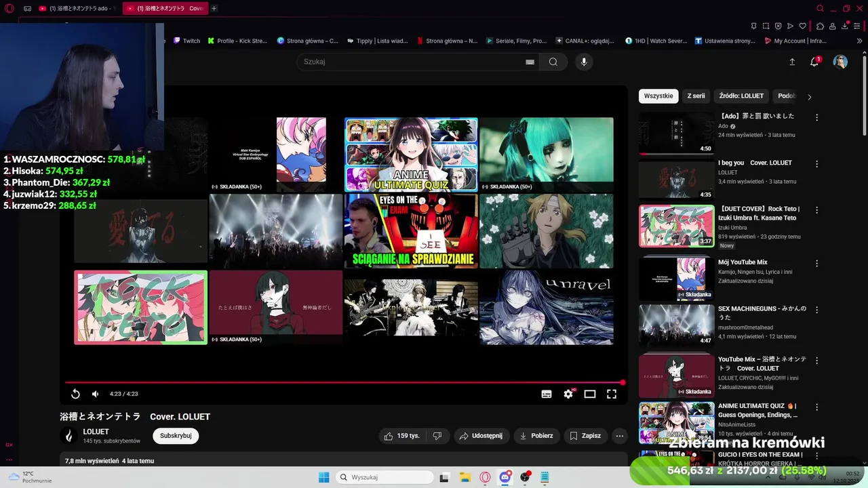Open options menu for Rock Teto duet cover

click(x=816, y=210)
